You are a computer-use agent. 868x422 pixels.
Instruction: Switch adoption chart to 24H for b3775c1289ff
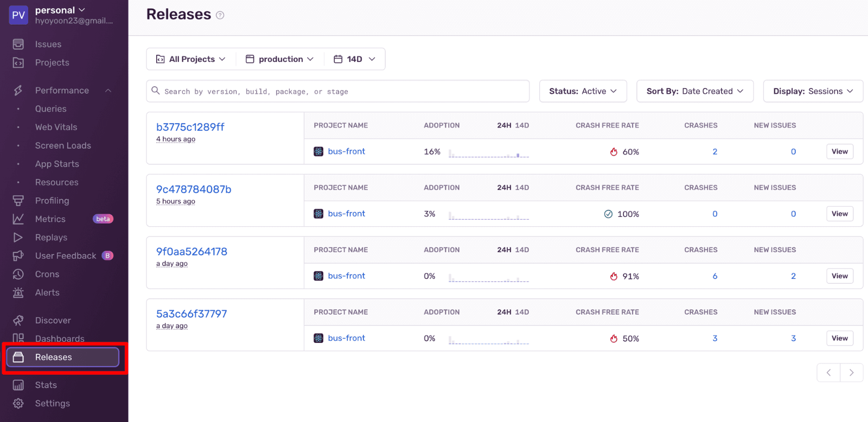pyautogui.click(x=504, y=125)
